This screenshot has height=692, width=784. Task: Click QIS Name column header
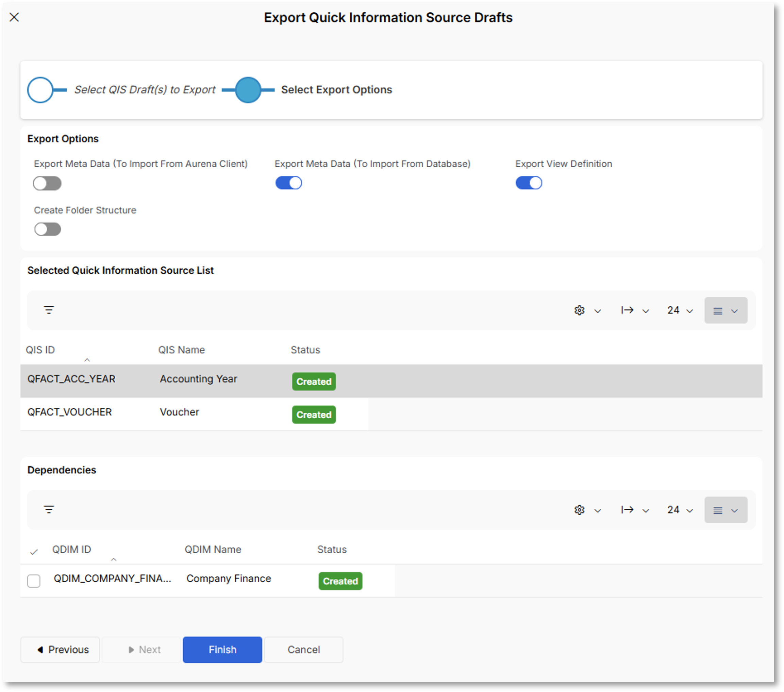pyautogui.click(x=181, y=350)
